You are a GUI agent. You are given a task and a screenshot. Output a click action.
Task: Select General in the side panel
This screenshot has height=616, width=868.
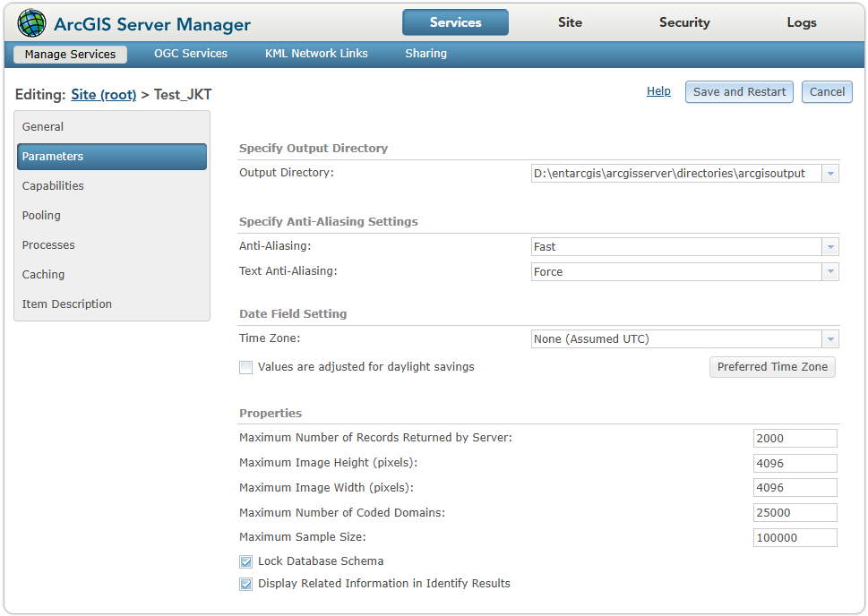112,127
